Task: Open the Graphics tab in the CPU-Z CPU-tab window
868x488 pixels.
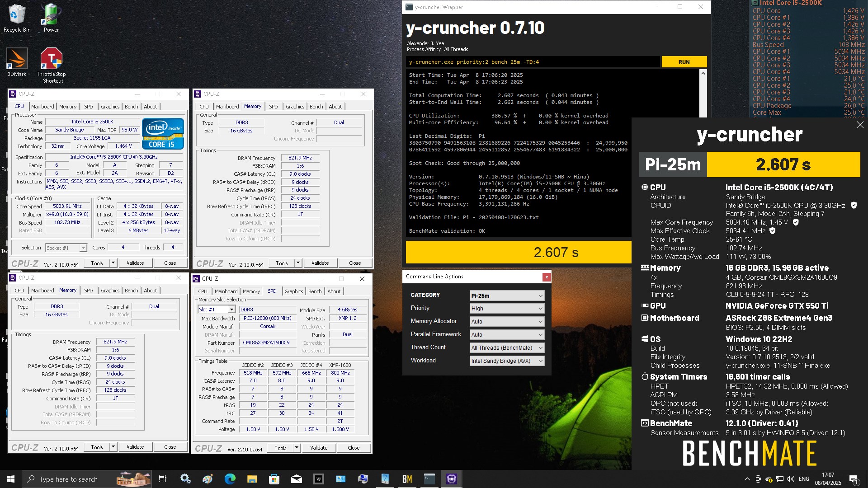Action: click(x=110, y=107)
